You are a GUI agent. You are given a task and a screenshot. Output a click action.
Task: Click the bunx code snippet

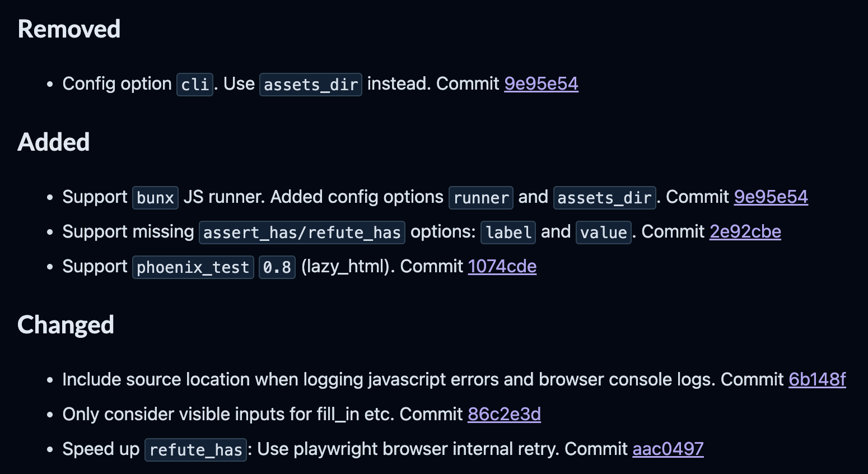pos(155,198)
